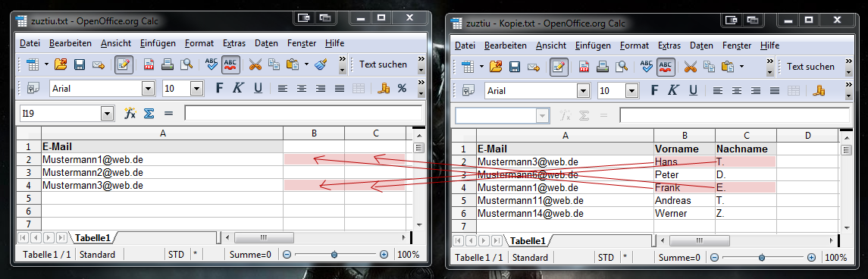Click Export as PDF icon in left window
The width and height of the screenshot is (868, 279).
point(149,64)
